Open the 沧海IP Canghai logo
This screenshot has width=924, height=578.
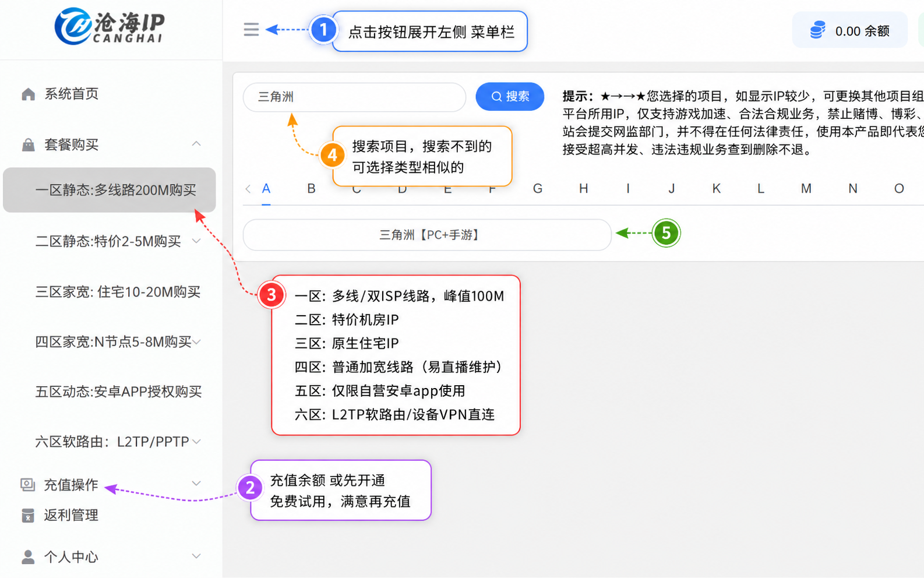click(110, 26)
